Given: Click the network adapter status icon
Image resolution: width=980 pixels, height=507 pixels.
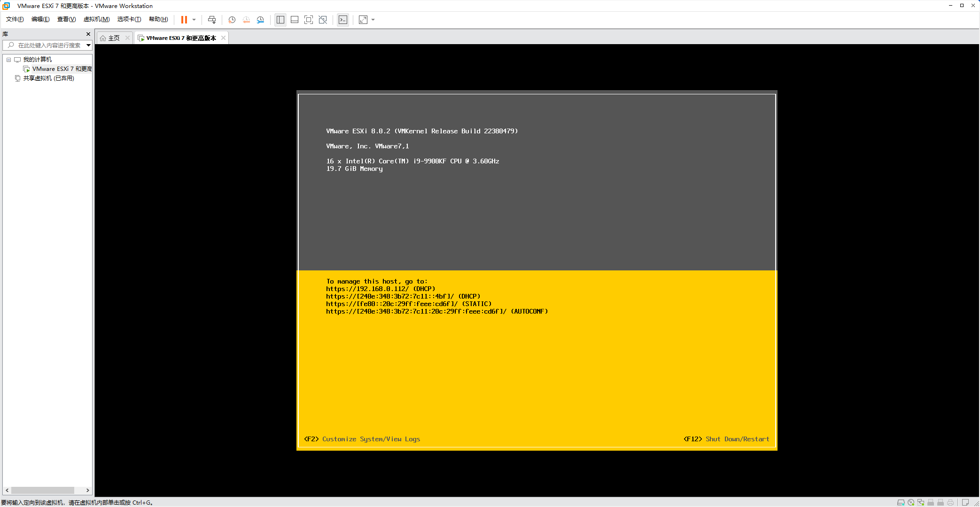Looking at the screenshot, I should [921, 502].
